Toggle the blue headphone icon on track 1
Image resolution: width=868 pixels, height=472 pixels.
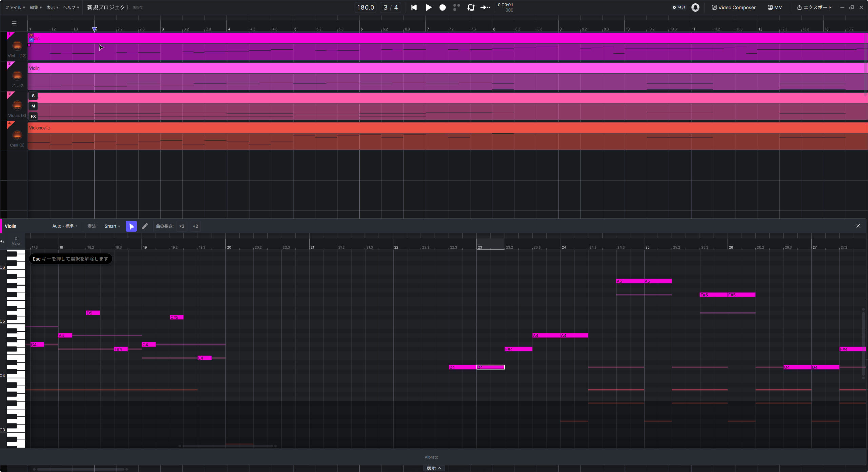coord(31,40)
